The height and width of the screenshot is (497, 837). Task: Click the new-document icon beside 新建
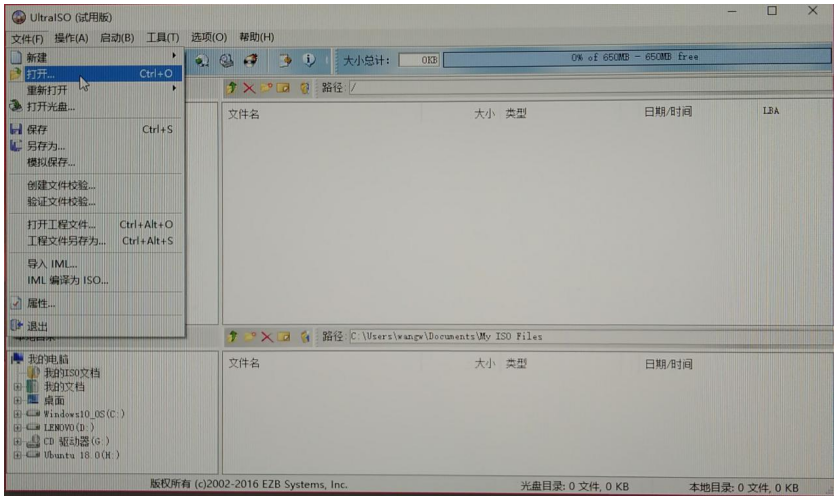tap(16, 57)
